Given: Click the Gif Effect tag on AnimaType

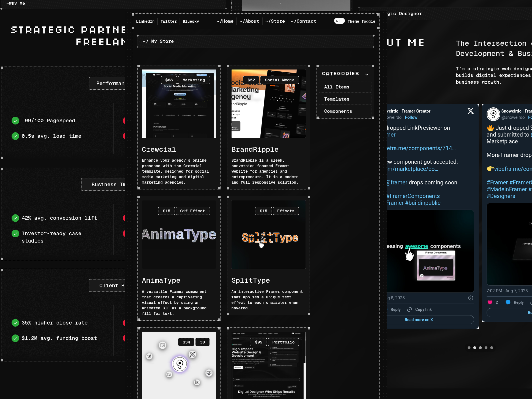Looking at the screenshot, I should tap(192, 211).
